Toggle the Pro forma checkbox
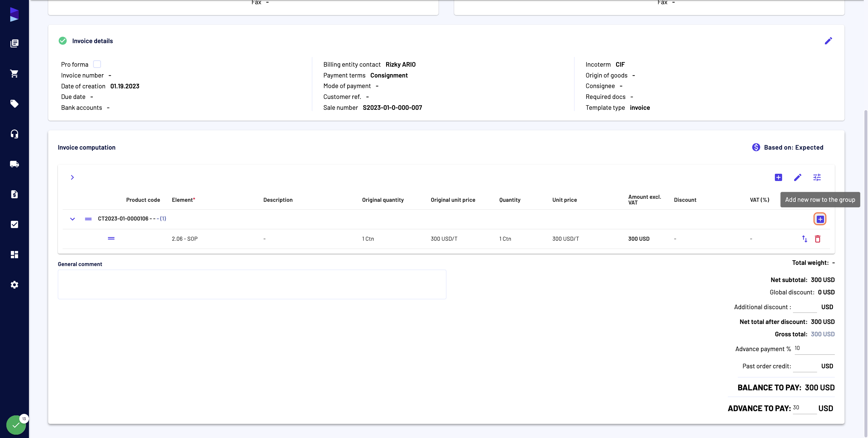868x438 pixels. coord(97,64)
